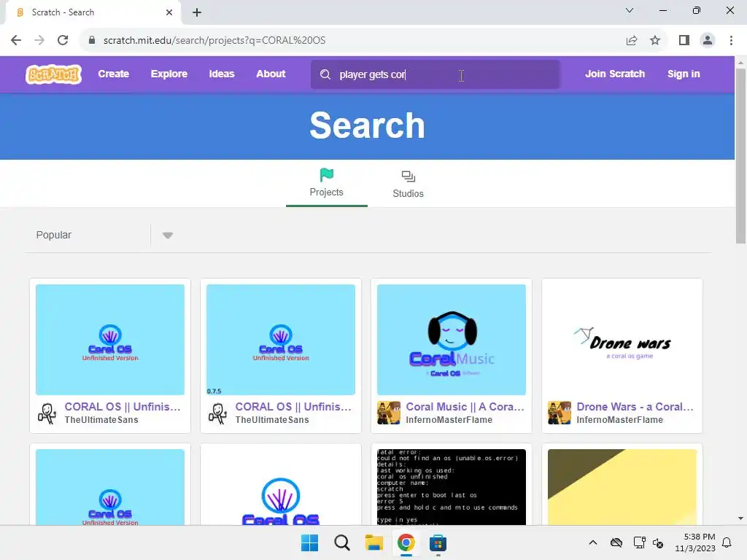The width and height of the screenshot is (747, 560).
Task: Open the Drone wars thumbnail
Action: (x=622, y=340)
